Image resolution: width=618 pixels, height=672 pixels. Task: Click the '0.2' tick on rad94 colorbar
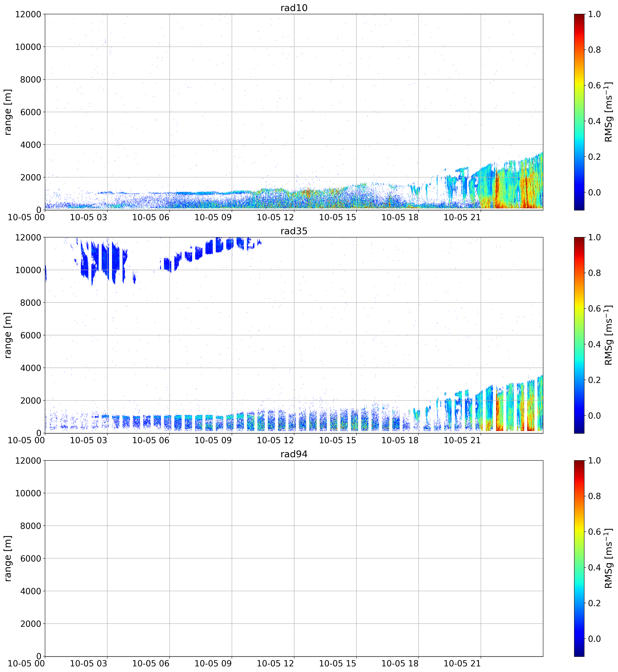click(x=595, y=603)
